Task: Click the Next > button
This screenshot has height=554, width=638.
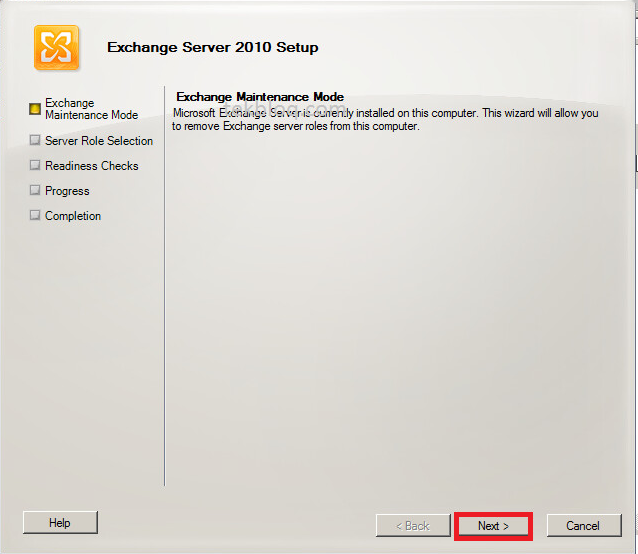Action: [x=493, y=526]
